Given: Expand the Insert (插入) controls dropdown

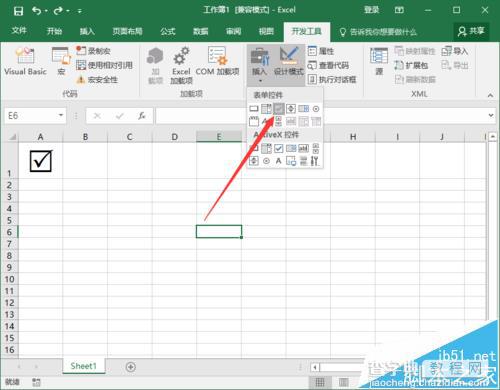Looking at the screenshot, I should click(x=260, y=65).
